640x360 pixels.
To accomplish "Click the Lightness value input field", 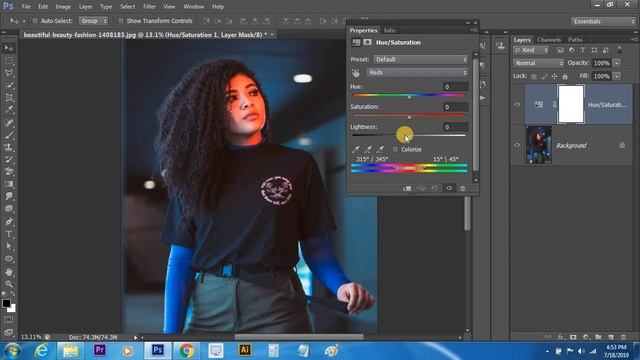I will 456,127.
